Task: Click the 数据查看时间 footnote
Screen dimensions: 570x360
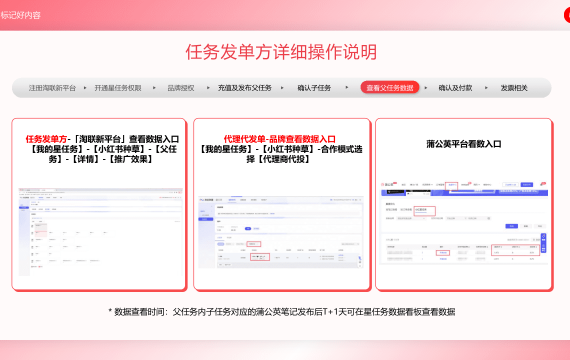Action: tap(282, 312)
